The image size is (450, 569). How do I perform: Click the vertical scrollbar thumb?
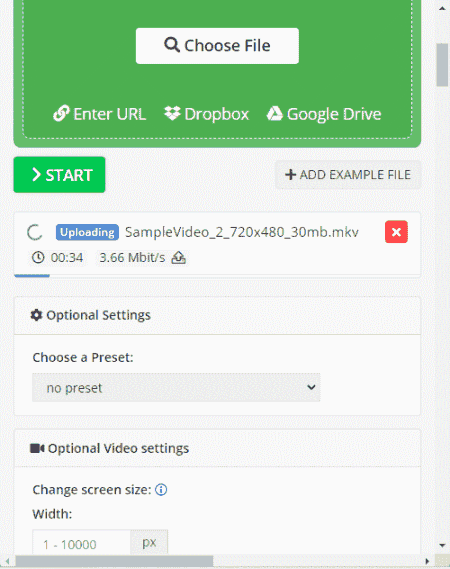[442, 65]
